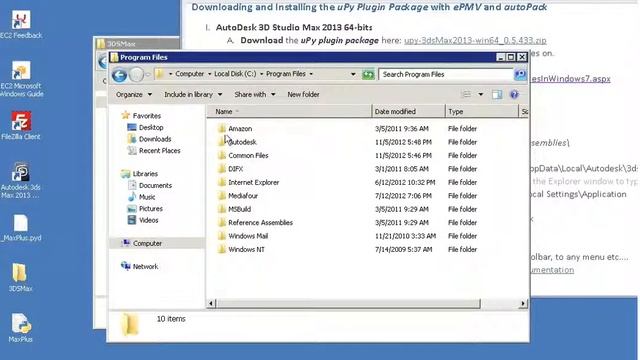Select the MSBuild folder icon
Screen dimensions: 640x360
(222, 209)
